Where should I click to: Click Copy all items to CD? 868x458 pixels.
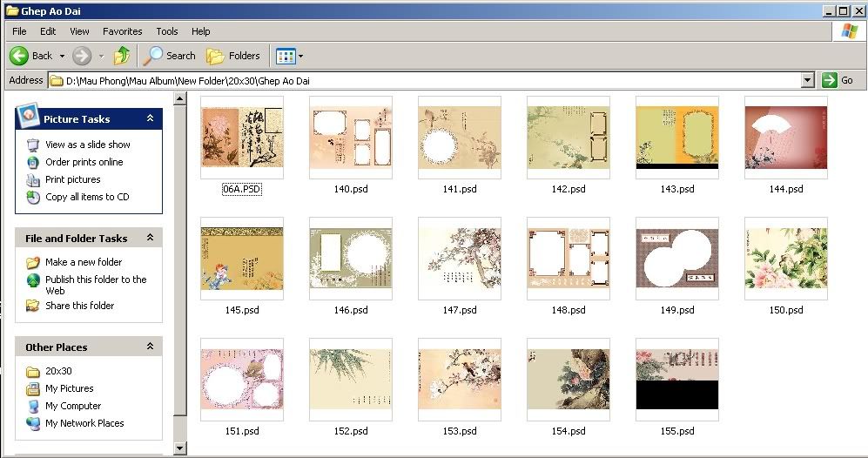click(87, 197)
